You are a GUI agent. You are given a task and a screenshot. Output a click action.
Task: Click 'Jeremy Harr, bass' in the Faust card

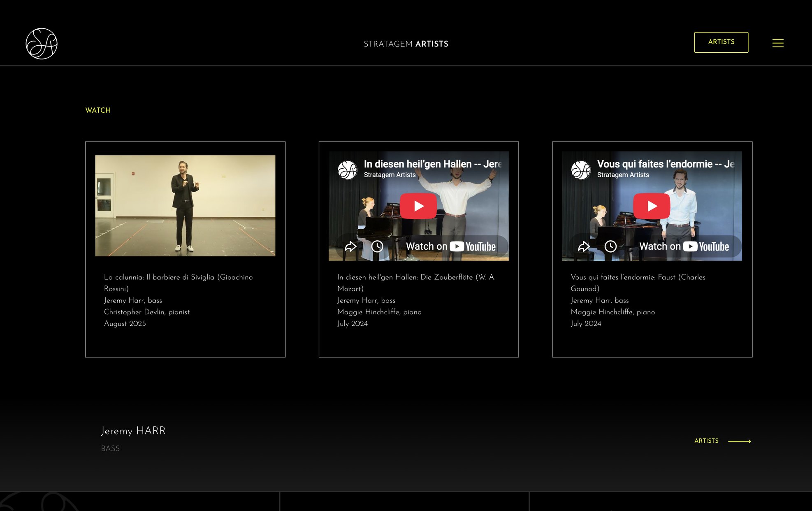point(600,300)
